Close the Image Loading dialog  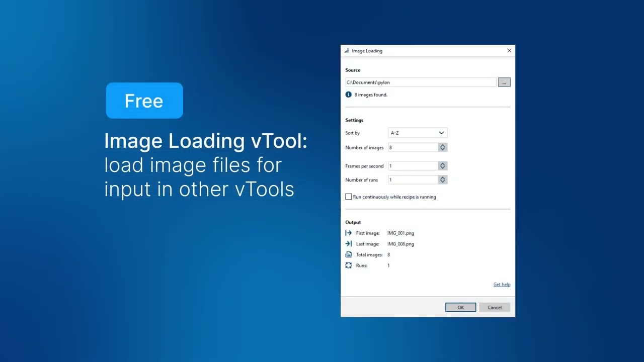click(509, 51)
